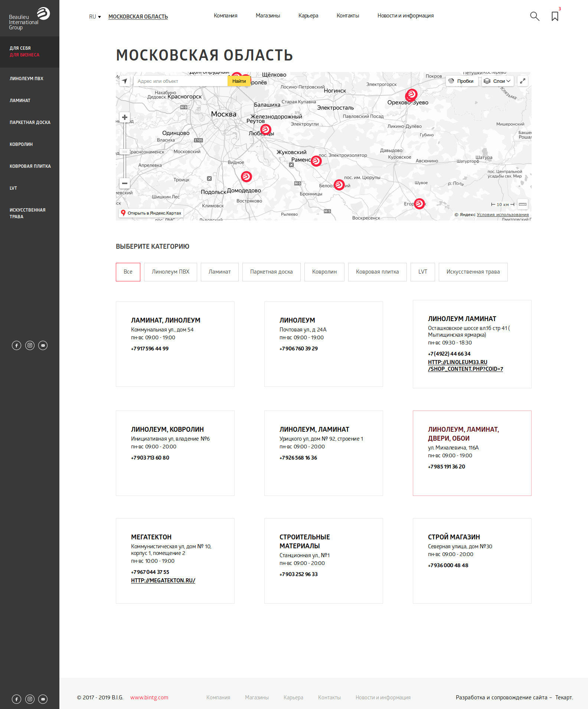Open Instagram icon in sidebar middle
The height and width of the screenshot is (709, 588).
tap(30, 346)
